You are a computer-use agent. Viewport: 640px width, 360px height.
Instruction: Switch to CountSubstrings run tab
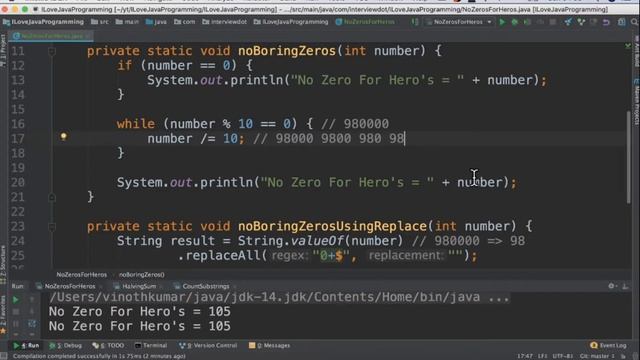point(203,287)
